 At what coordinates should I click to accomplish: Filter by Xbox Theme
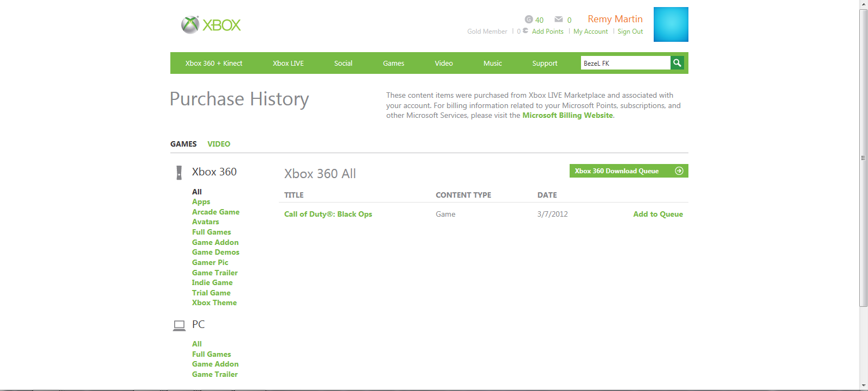coord(214,302)
